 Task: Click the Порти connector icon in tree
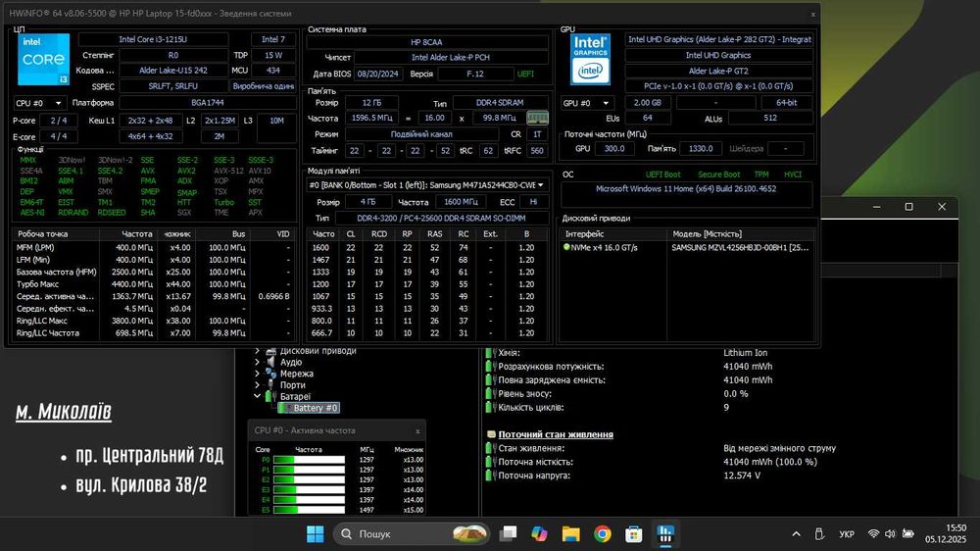(270, 384)
